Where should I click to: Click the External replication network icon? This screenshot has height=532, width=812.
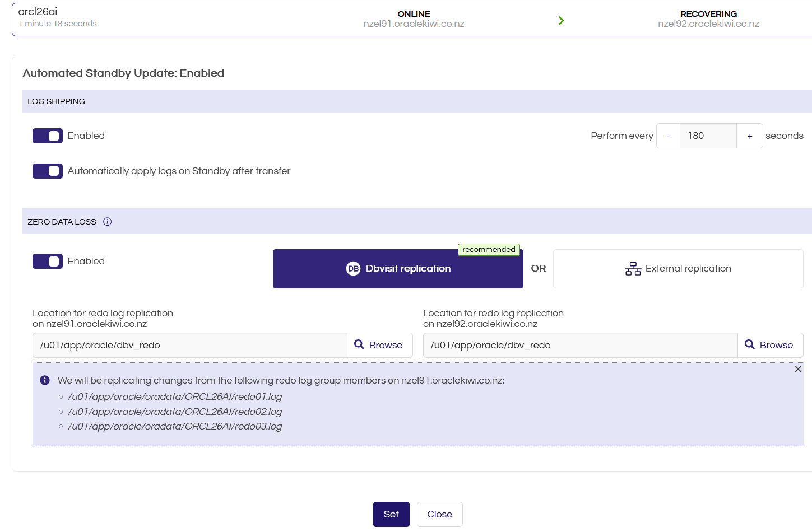click(x=633, y=269)
